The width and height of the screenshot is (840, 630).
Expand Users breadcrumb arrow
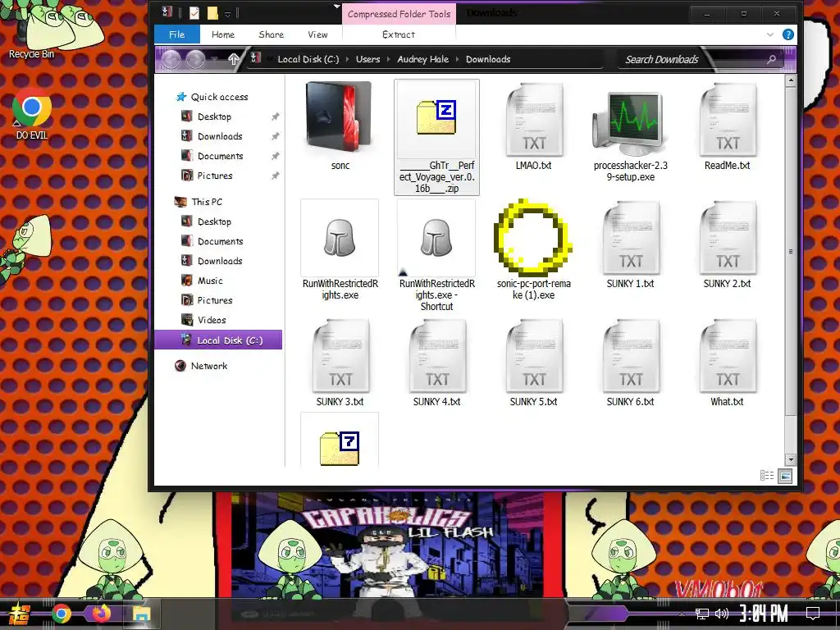[388, 59]
